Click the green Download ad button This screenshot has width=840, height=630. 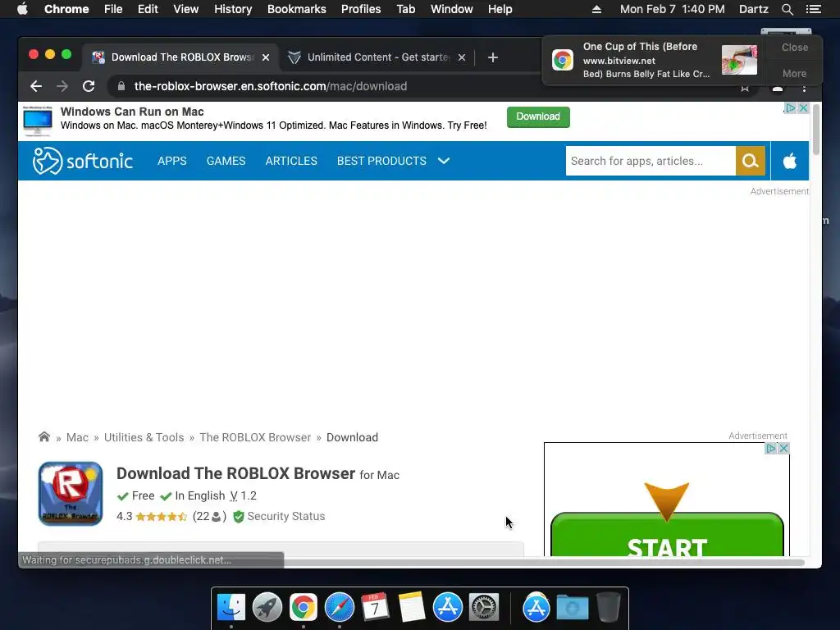(538, 116)
